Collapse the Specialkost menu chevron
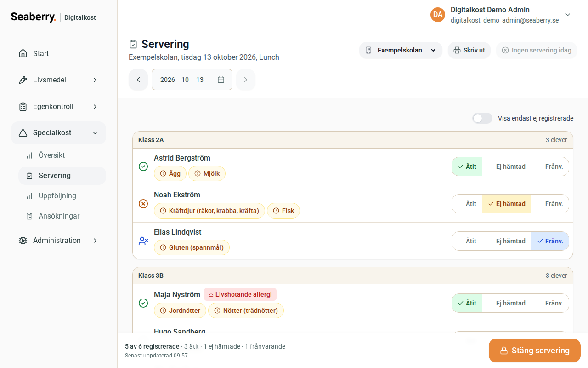This screenshot has width=588, height=368. click(x=95, y=133)
